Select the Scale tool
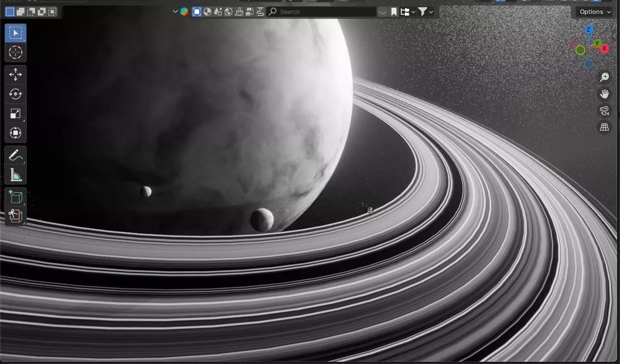This screenshot has width=620, height=364. pos(16,114)
